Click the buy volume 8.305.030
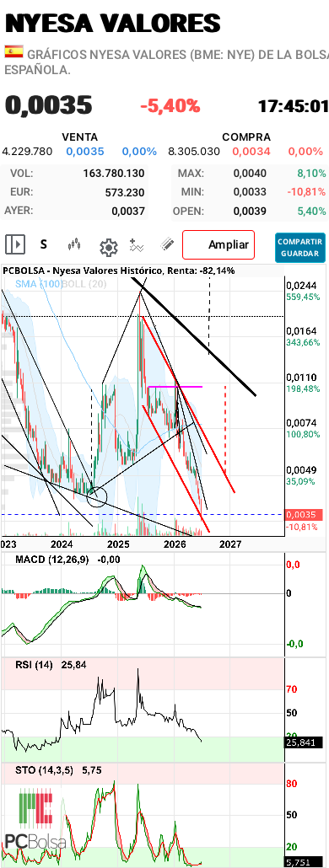 coord(194,151)
